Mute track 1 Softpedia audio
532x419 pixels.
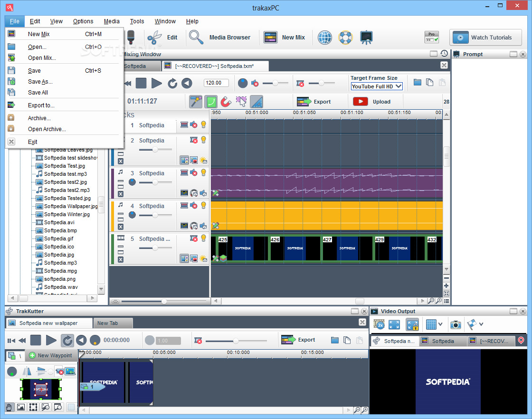point(194,125)
